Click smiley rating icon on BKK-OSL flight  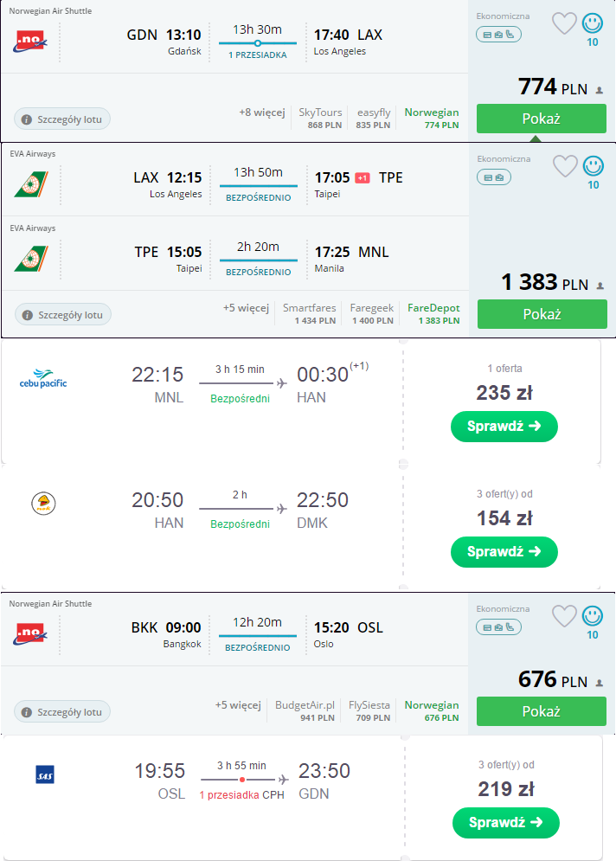[x=593, y=615]
